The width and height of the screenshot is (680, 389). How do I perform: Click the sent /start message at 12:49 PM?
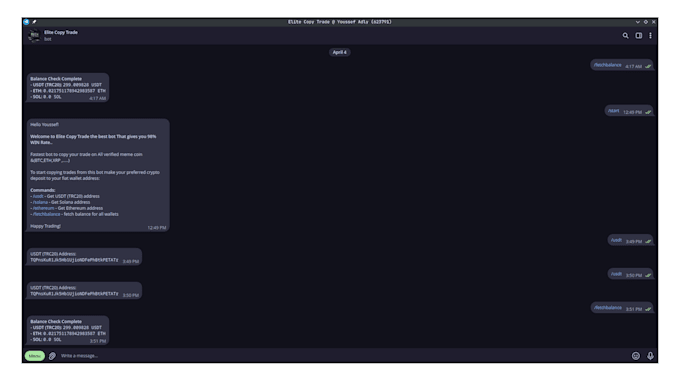coord(628,111)
